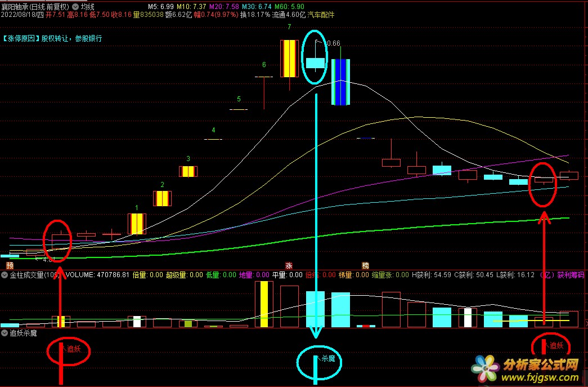Select the yellow candle labeled 1
This screenshot has height=387, width=588.
[x=137, y=224]
